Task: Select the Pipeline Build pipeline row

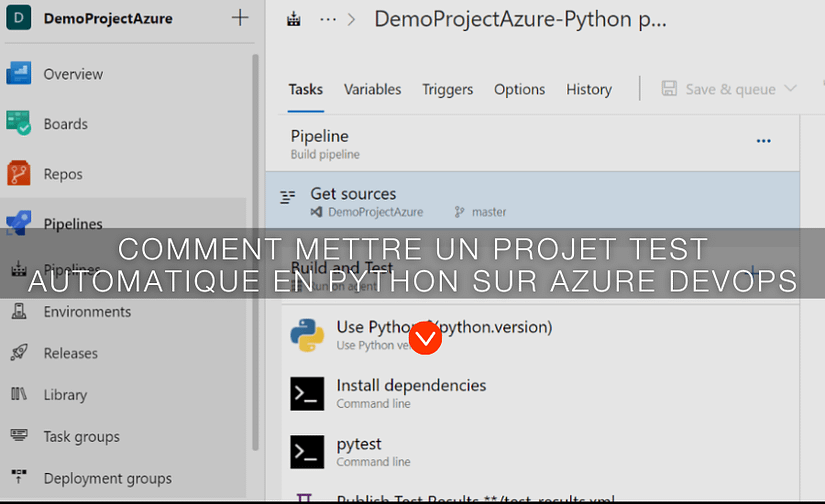Action: pyautogui.click(x=532, y=144)
